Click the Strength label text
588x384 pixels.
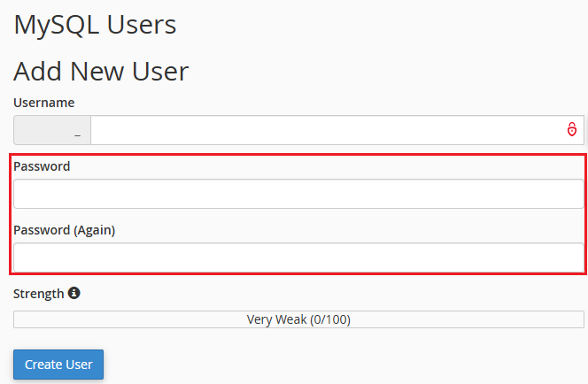[39, 294]
